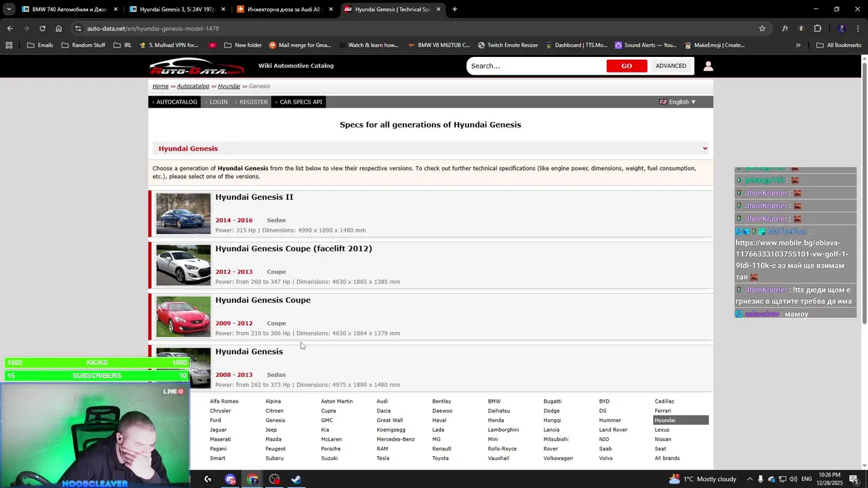Screen dimensions: 868x488
Task: Open the 2008 - 2013 Hyundai Genesis sedan link
Action: click(249, 352)
